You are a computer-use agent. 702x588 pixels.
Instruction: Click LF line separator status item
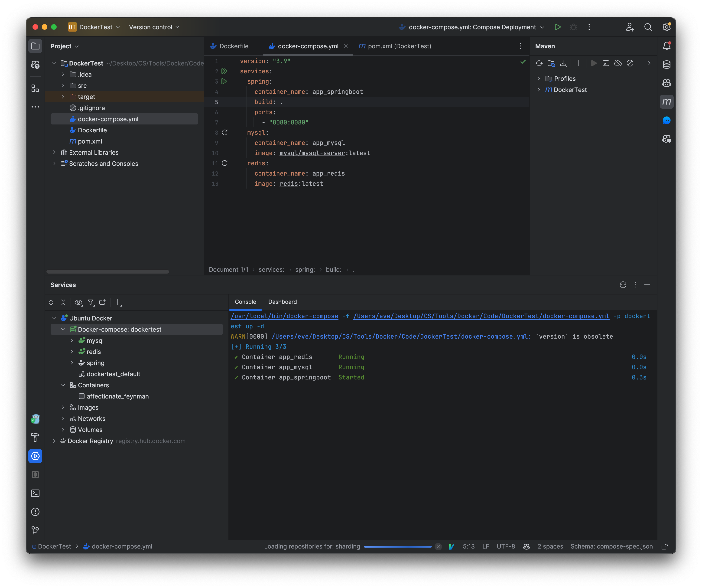(x=486, y=546)
